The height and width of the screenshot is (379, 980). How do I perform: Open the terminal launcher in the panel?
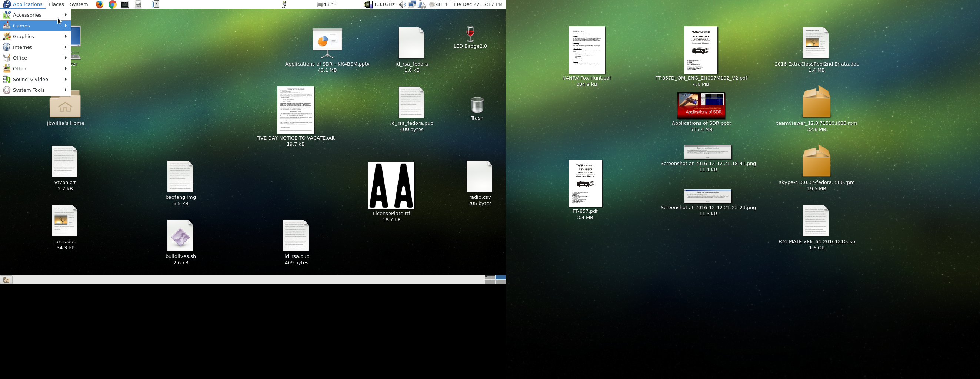click(125, 4)
